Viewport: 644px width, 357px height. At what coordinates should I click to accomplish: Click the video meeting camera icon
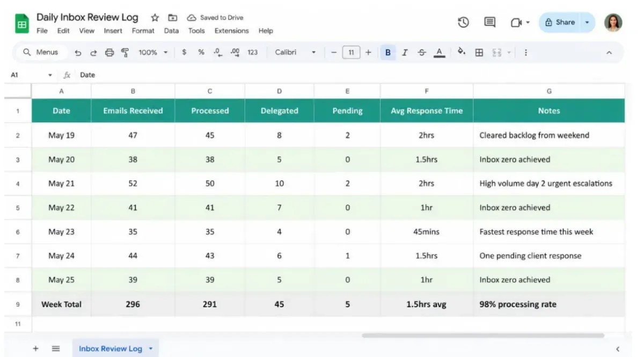tap(516, 23)
